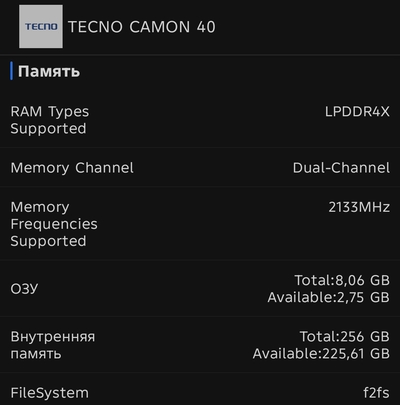Tap the Total:256 GB storage value
400x405 pixels.
(345, 337)
